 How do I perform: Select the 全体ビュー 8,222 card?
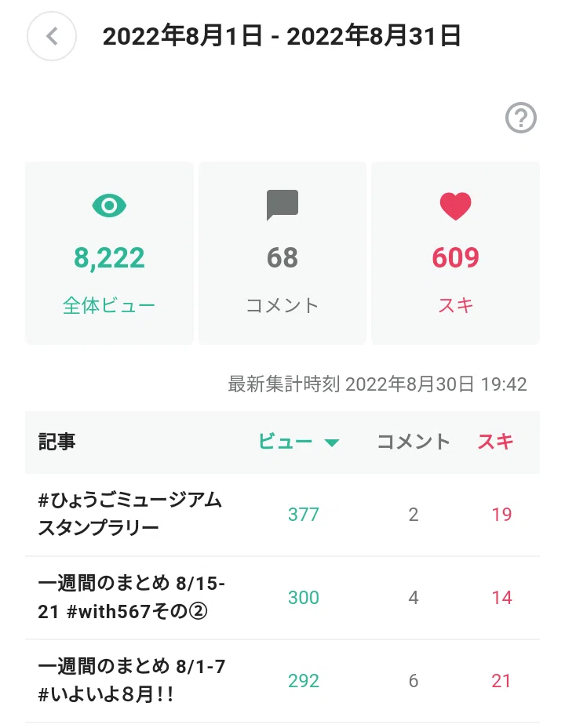(109, 253)
